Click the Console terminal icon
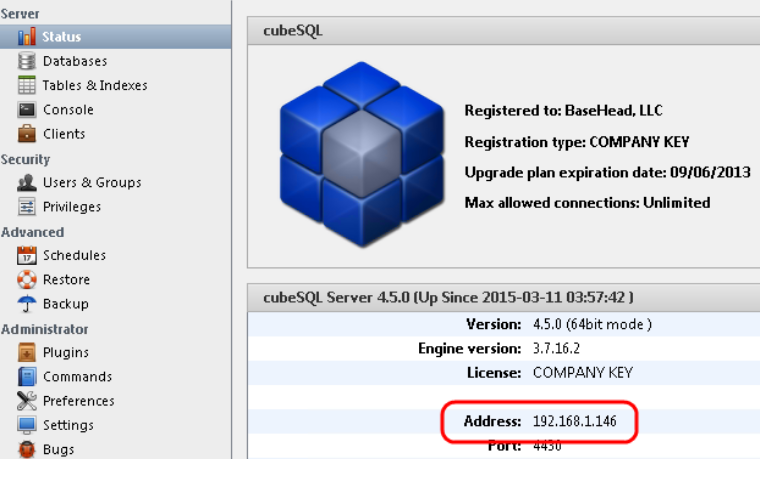Screen dimensions: 760x484 click(x=27, y=109)
